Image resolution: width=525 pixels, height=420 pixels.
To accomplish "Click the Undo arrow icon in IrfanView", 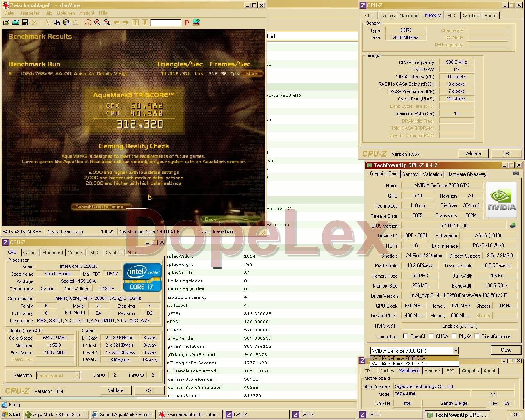I will pos(75,23).
